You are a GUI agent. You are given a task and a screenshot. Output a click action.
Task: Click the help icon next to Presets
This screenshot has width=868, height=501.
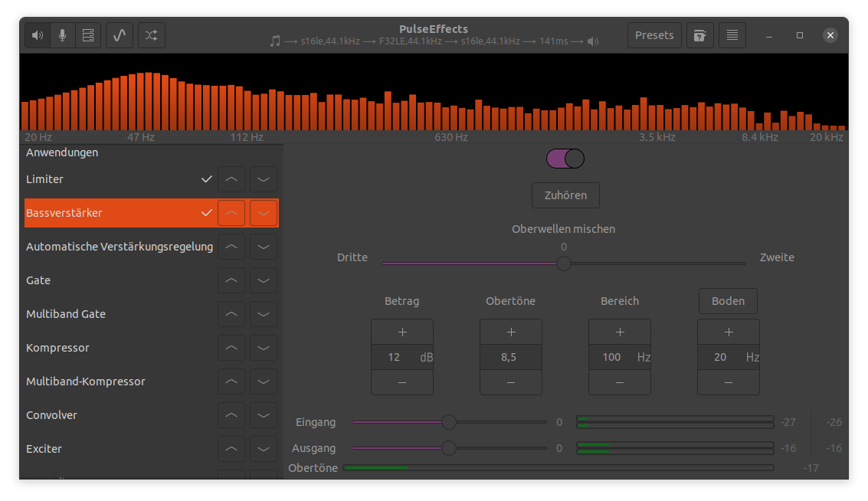(699, 35)
